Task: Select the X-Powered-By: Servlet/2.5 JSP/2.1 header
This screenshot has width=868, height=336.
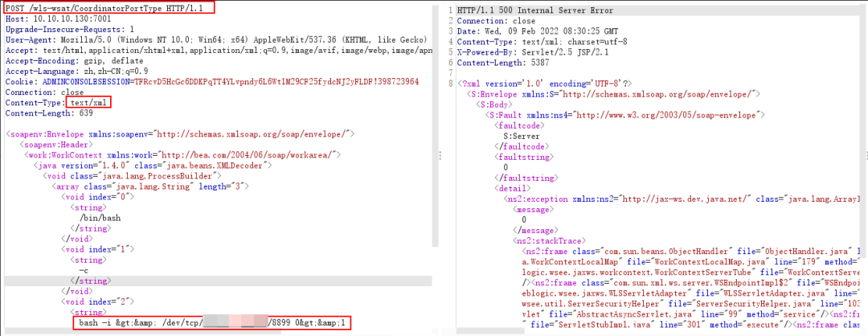Action: pyautogui.click(x=531, y=52)
